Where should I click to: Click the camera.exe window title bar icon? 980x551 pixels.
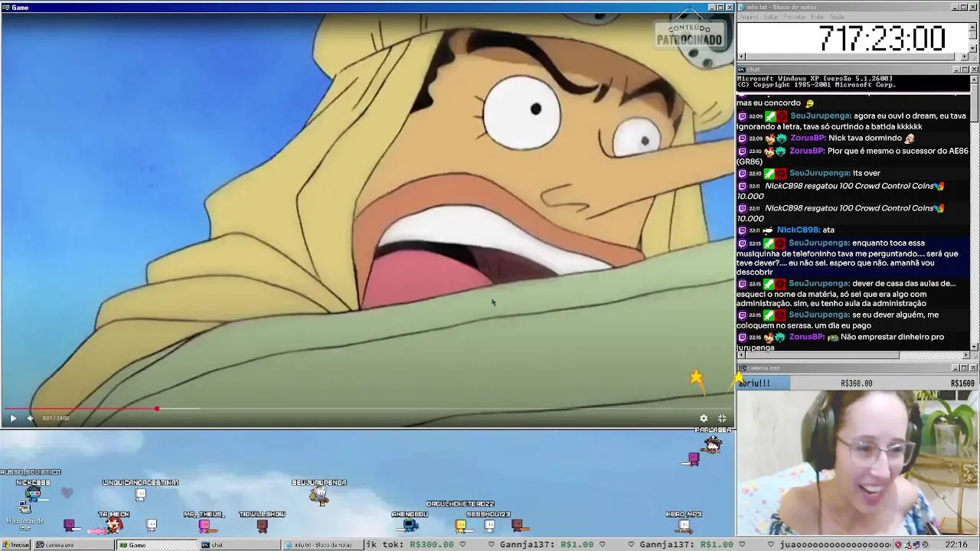click(x=742, y=368)
